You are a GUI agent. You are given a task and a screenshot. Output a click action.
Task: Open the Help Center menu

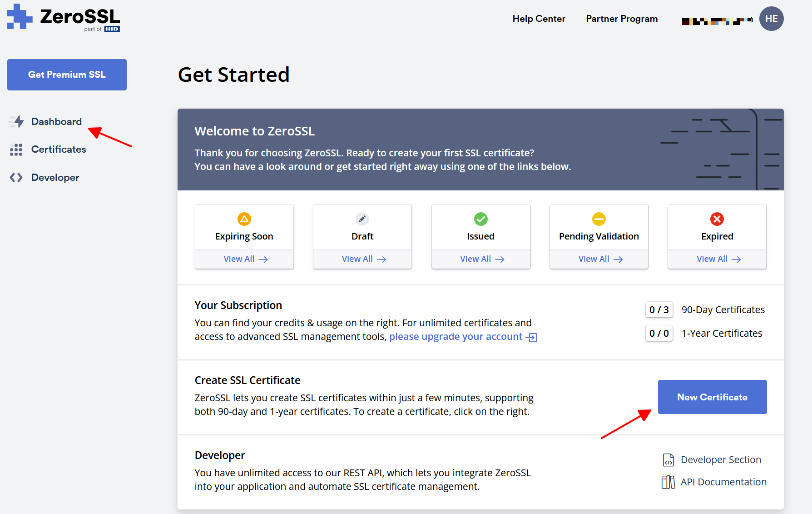click(x=539, y=19)
